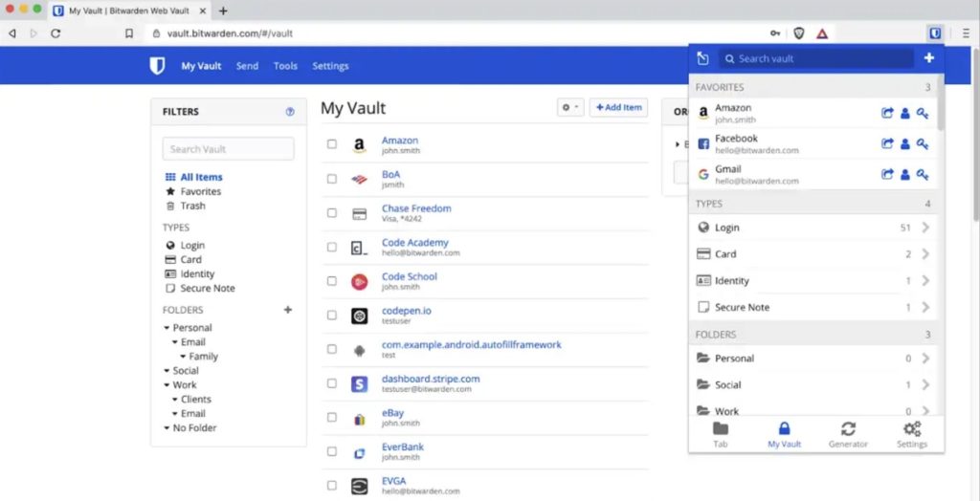The image size is (980, 501).
Task: Open the Generator tab in extension popup
Action: coord(848,434)
